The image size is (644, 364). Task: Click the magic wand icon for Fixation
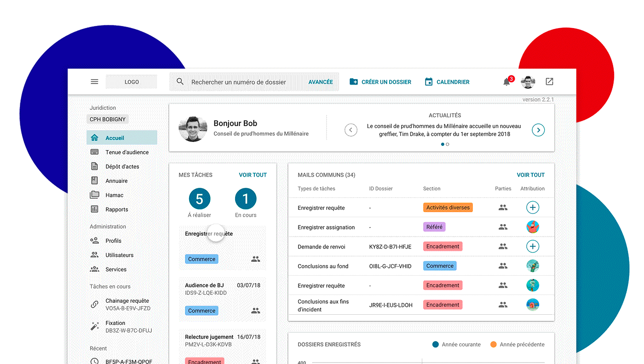[94, 326]
